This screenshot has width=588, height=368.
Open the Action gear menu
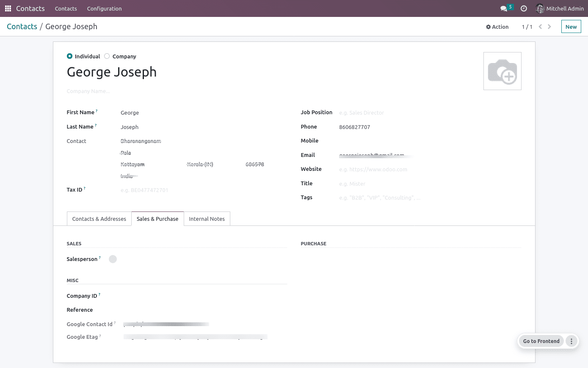pos(497,26)
